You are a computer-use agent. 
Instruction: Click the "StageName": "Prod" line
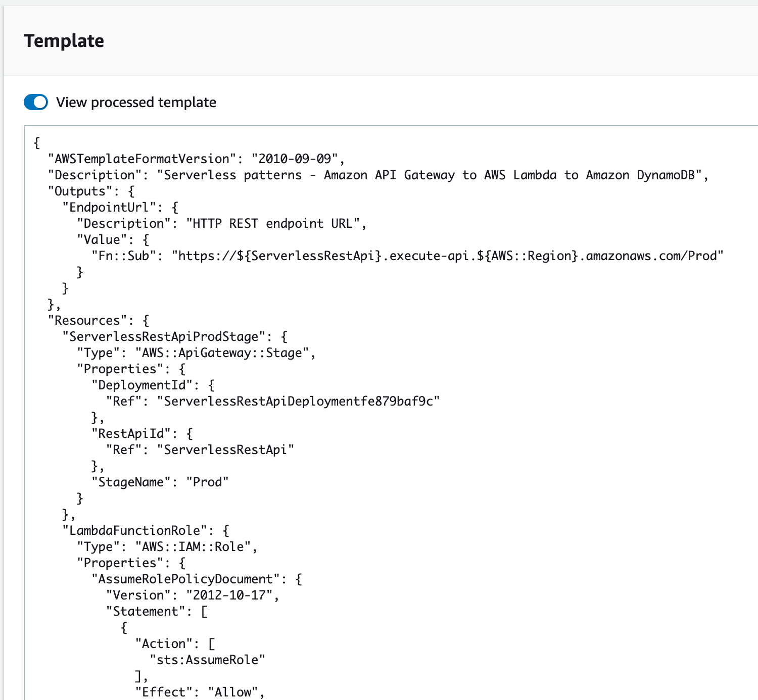(160, 482)
